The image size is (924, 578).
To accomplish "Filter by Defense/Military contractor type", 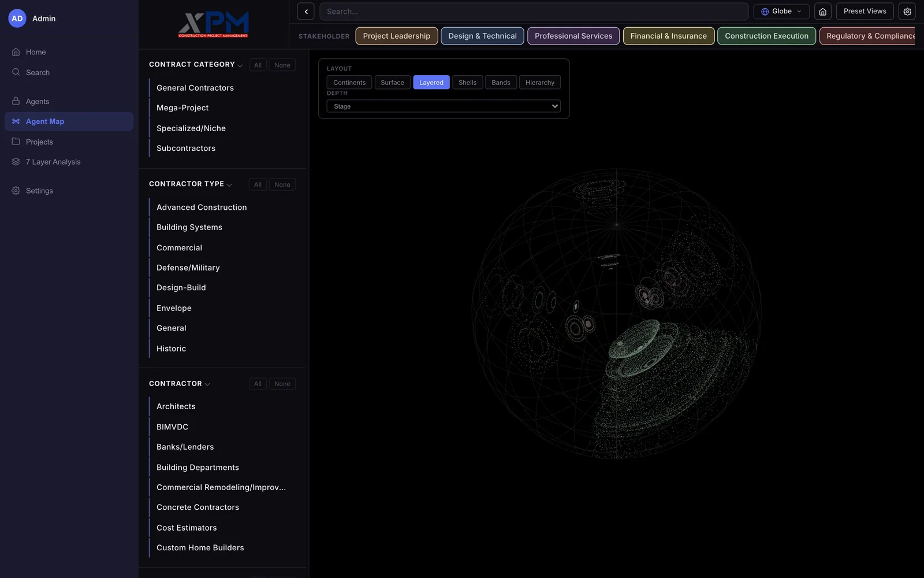I will coord(188,268).
